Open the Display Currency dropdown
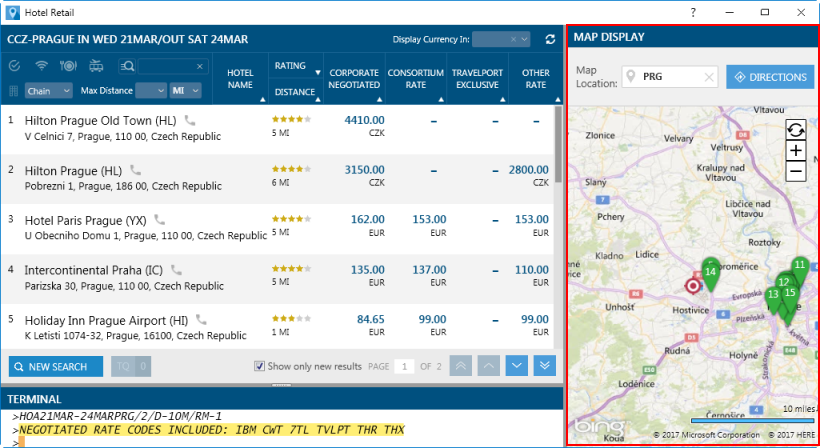 click(x=501, y=39)
